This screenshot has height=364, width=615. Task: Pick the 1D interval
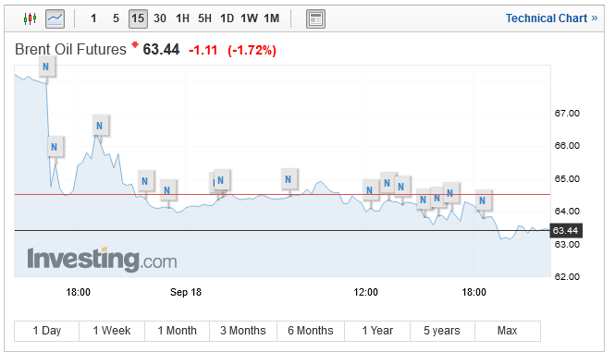[227, 18]
